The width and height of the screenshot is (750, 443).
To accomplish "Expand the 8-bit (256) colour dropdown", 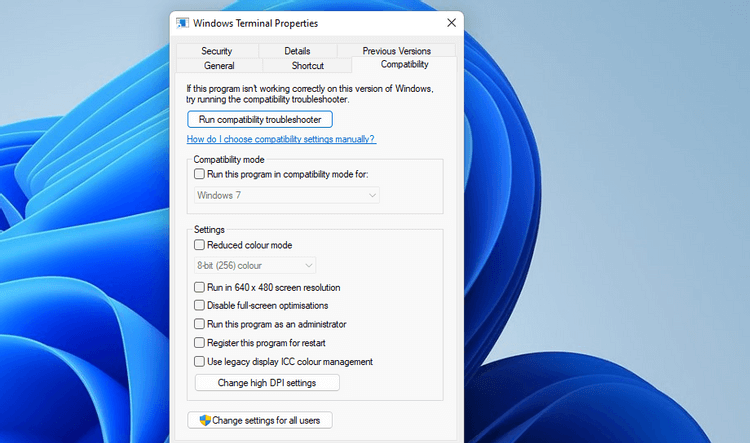I will coord(254,266).
